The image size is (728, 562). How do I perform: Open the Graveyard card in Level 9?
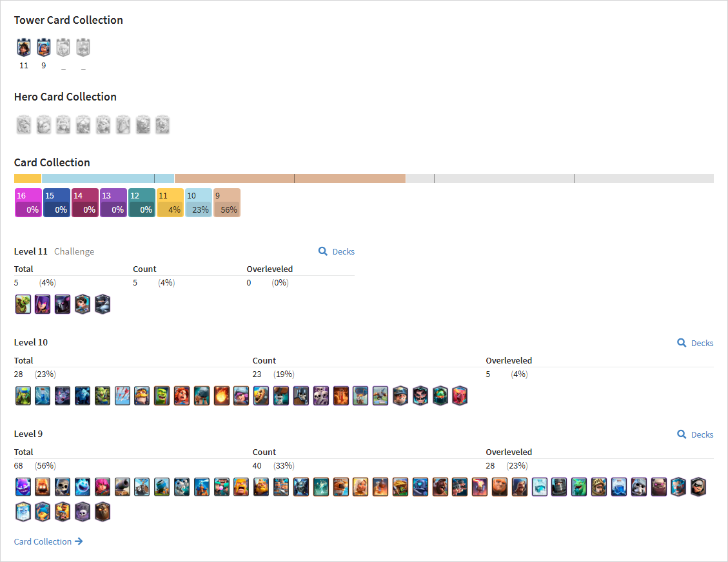point(83,512)
